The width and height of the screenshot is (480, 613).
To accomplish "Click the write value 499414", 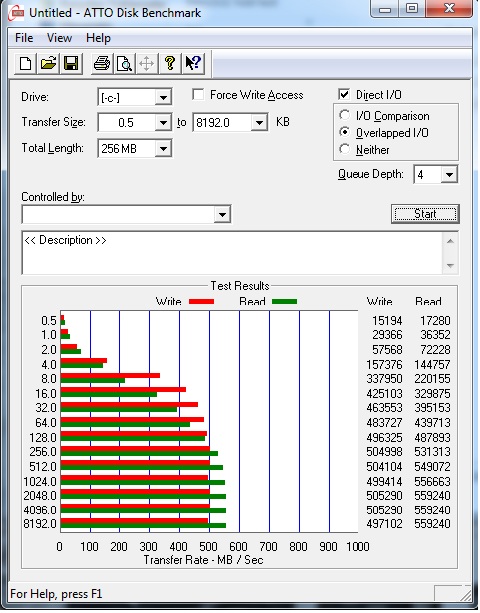I will pyautogui.click(x=384, y=482).
